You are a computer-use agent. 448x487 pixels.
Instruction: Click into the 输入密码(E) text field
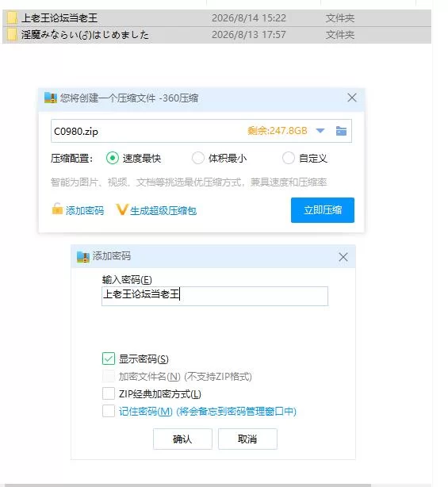click(x=215, y=296)
